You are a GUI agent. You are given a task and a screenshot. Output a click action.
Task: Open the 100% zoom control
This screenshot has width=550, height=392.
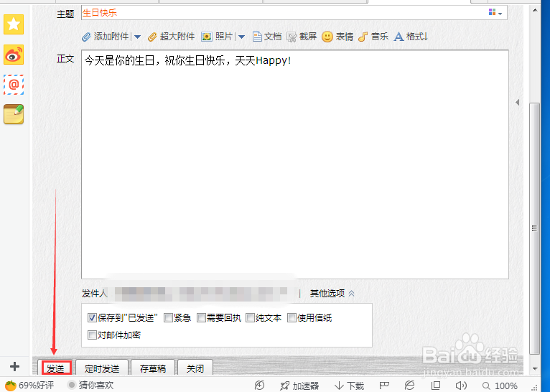click(x=500, y=386)
